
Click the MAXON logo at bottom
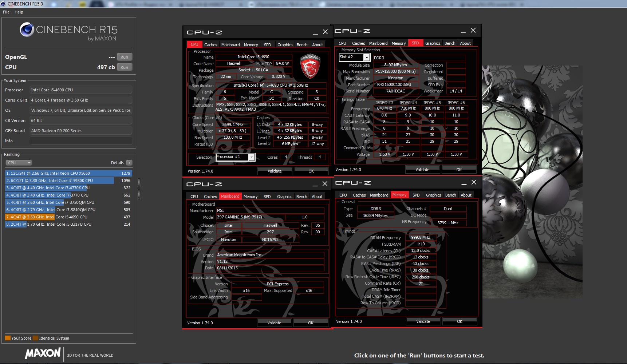[x=43, y=353]
